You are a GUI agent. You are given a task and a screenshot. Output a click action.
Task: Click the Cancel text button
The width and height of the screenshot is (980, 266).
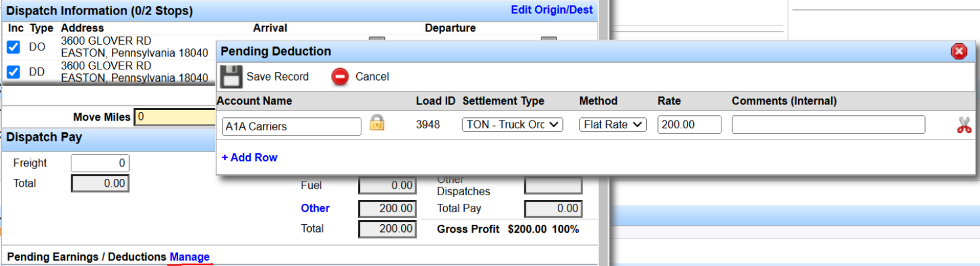point(372,77)
